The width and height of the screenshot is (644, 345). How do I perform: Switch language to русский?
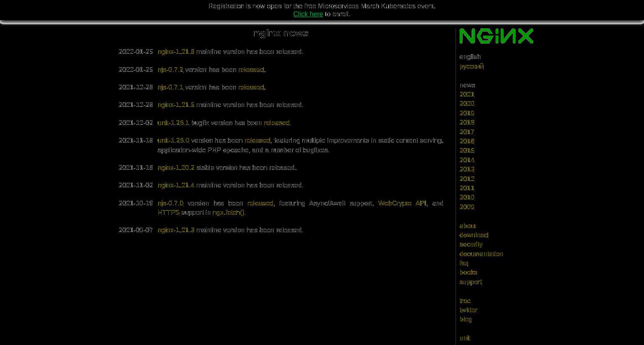[x=472, y=66]
